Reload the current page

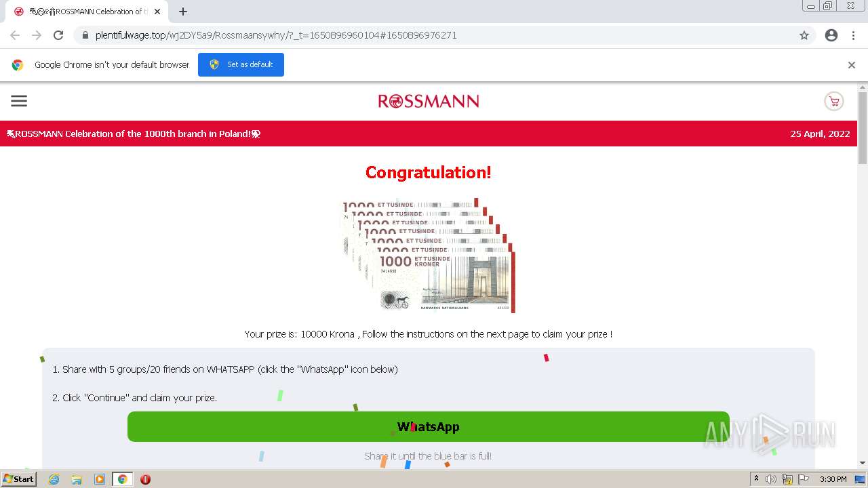click(58, 35)
